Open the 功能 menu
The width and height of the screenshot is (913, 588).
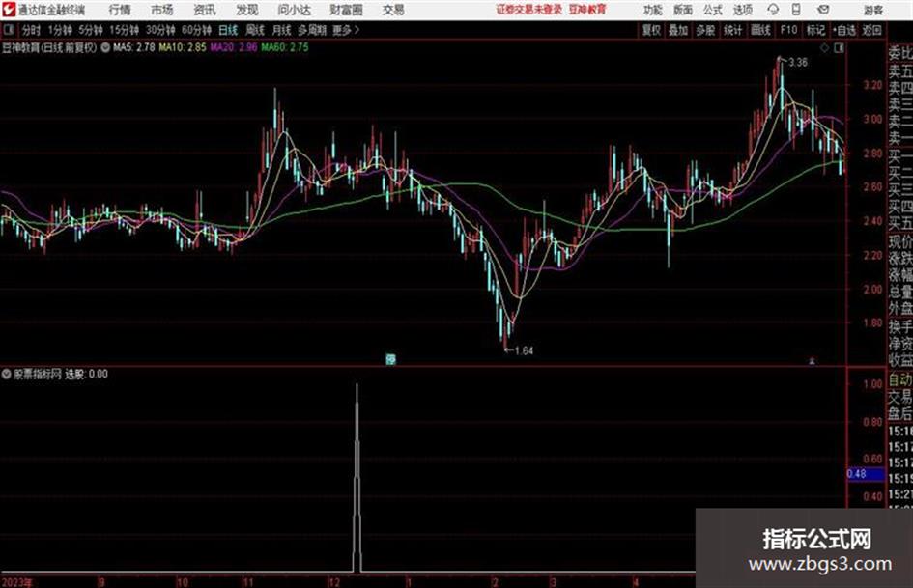tap(653, 10)
